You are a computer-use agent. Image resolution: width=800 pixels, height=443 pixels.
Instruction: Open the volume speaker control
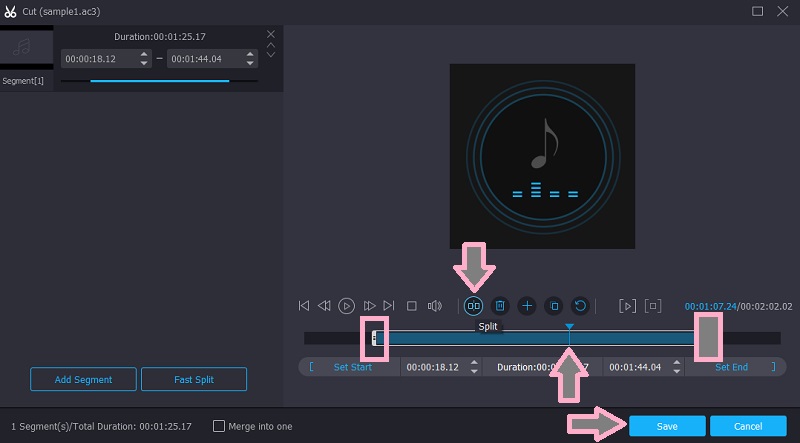(434, 305)
